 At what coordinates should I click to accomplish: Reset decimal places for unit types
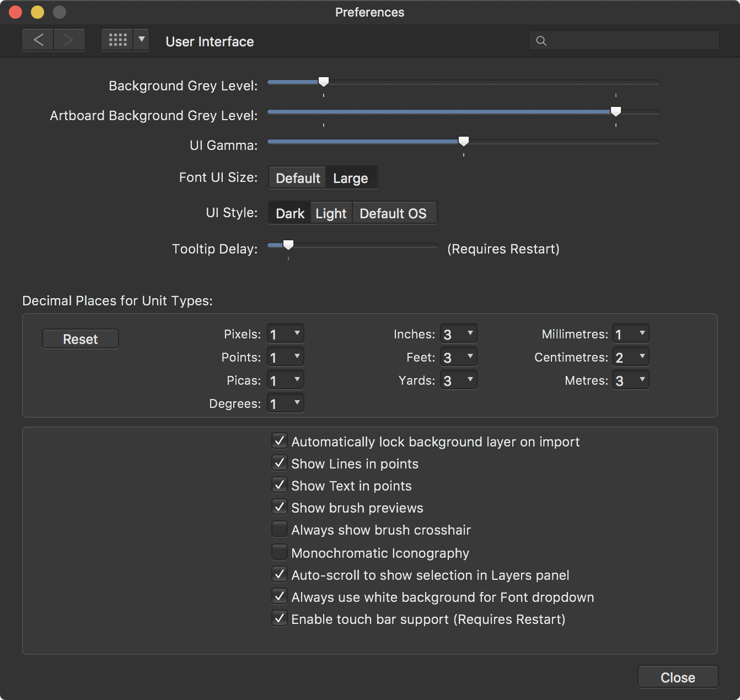(x=81, y=339)
